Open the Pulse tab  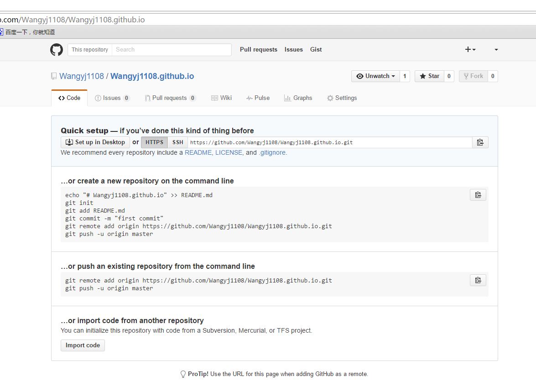tap(258, 98)
